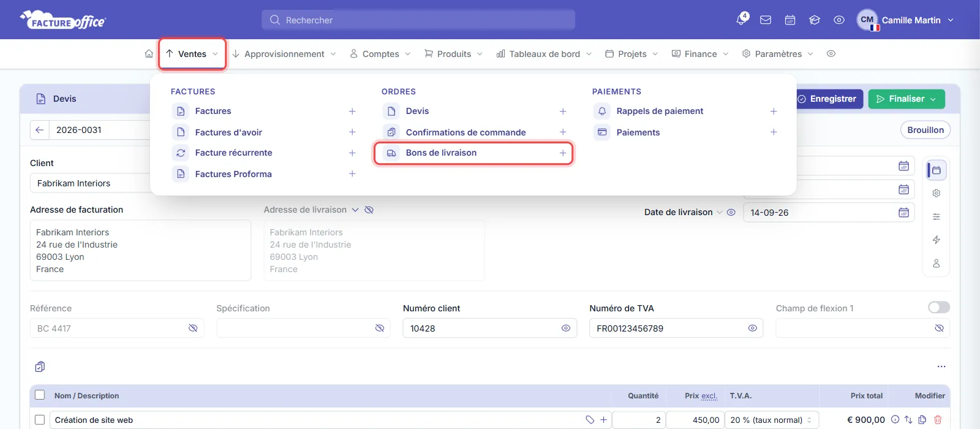980x429 pixels.
Task: Add new Factures d'avoir with plus
Action: 352,132
